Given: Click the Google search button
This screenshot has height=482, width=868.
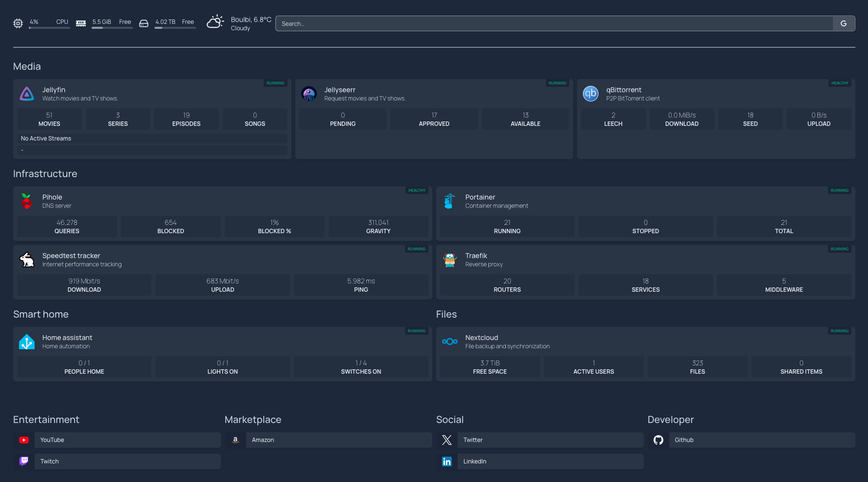Looking at the screenshot, I should [844, 23].
